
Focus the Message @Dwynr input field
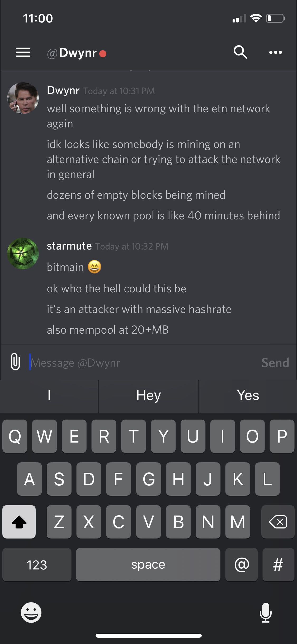coord(143,363)
